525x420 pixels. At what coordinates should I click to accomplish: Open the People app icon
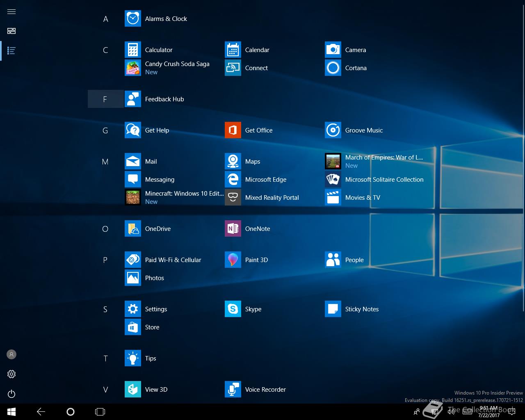(x=333, y=260)
